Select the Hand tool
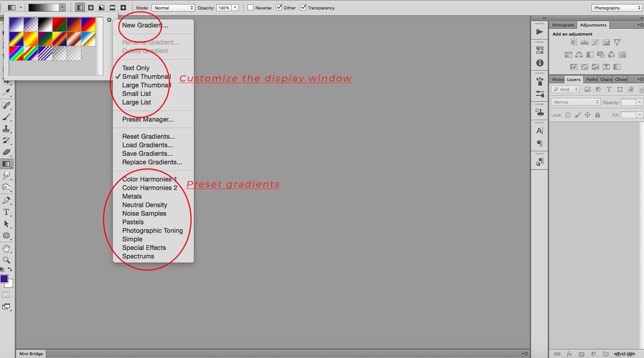The height and width of the screenshot is (358, 644). (x=6, y=248)
